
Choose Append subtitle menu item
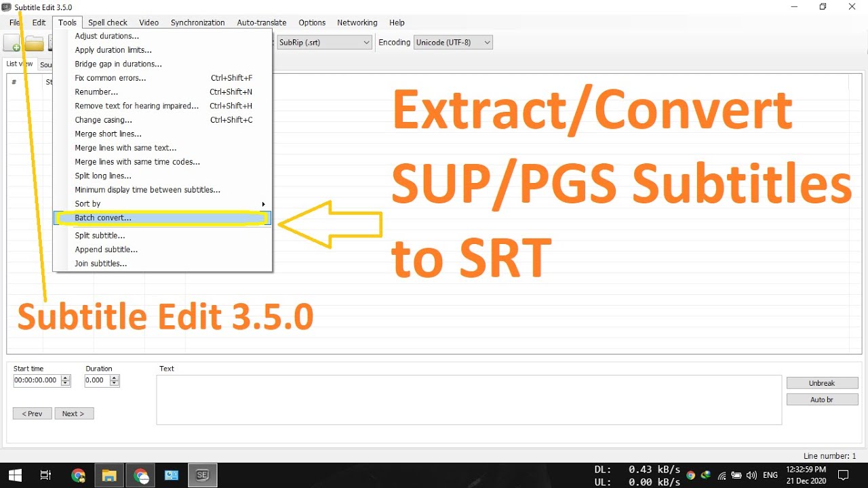pyautogui.click(x=163, y=249)
